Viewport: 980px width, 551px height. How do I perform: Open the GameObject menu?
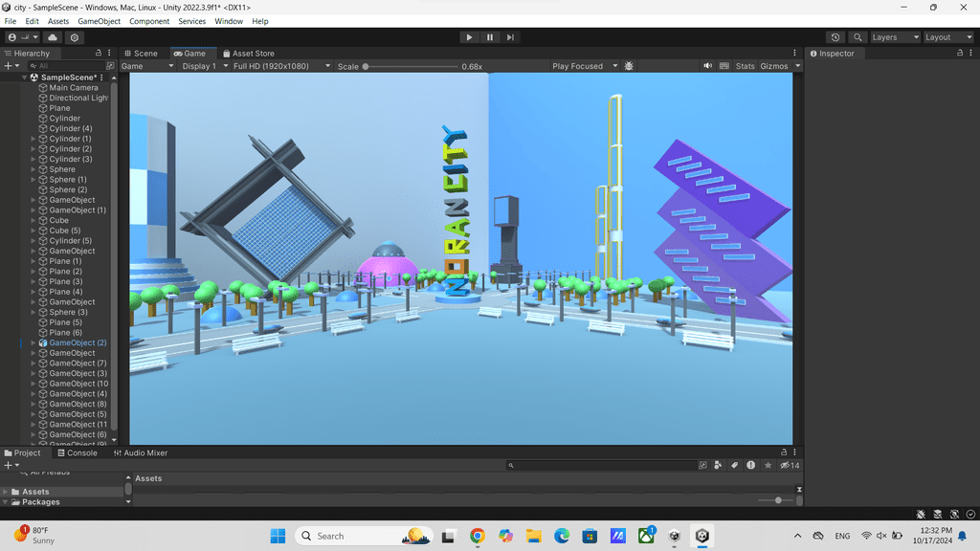(x=99, y=21)
